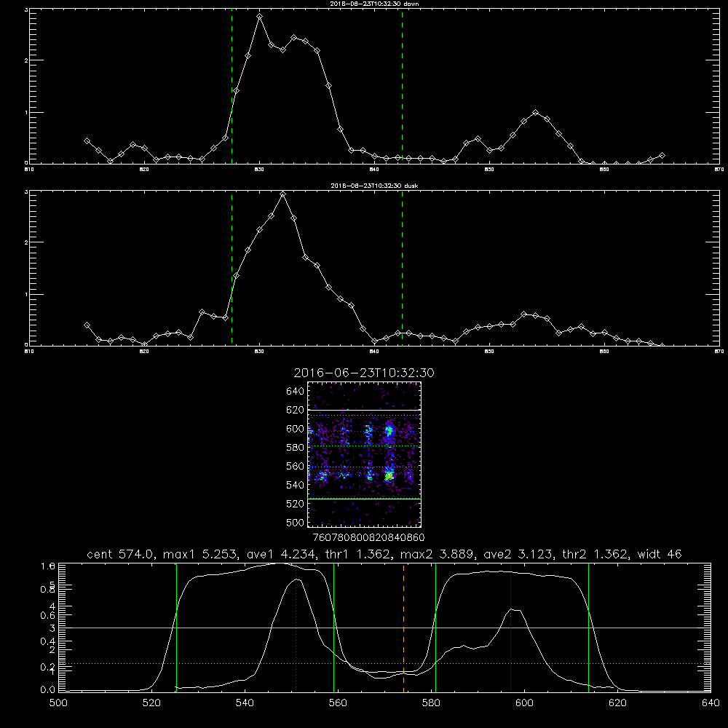728x728 pixels.
Task: Click the right green dashed line in the dusk plot
Action: click(x=402, y=269)
